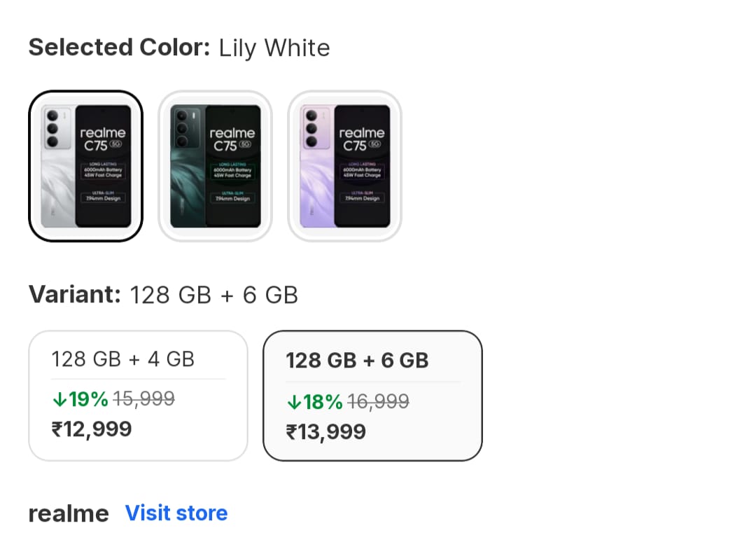
Task: Select the 128 GB + 4 GB variant card
Action: (138, 396)
